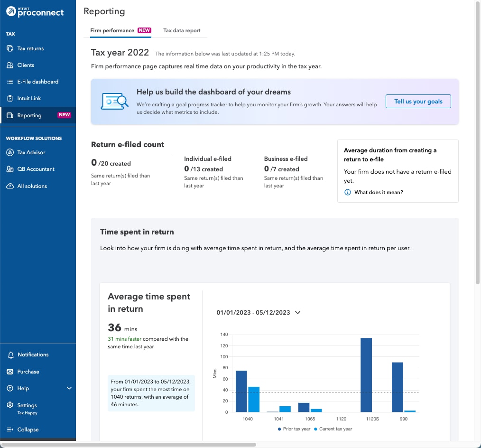Click the 990 prior tax year bar
The height and width of the screenshot is (448, 481).
(x=397, y=387)
